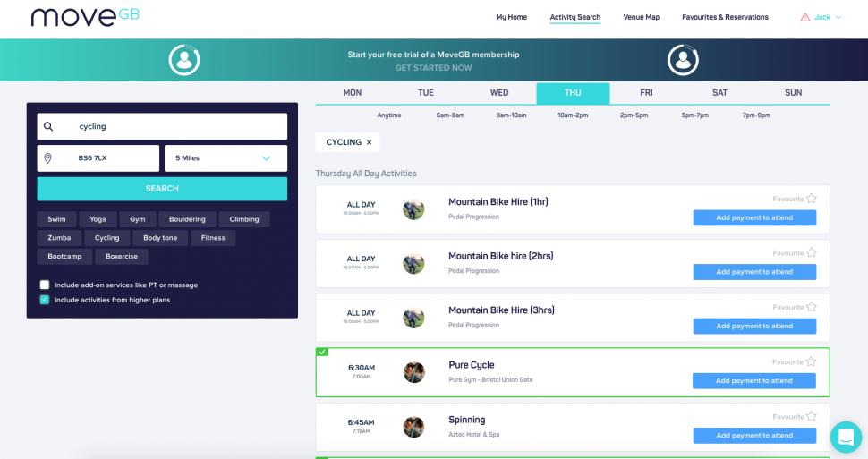Select the Bouldering activity tag
868x459 pixels.
187,219
